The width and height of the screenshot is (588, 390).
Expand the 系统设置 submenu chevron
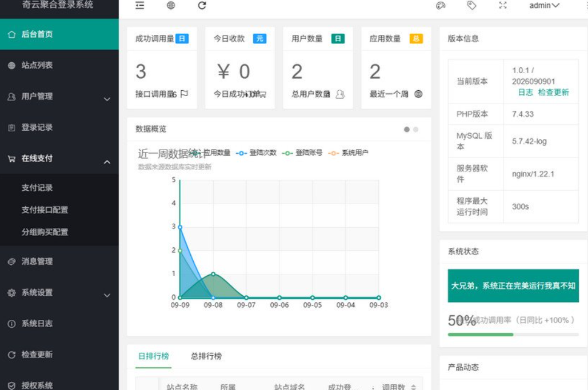point(107,295)
